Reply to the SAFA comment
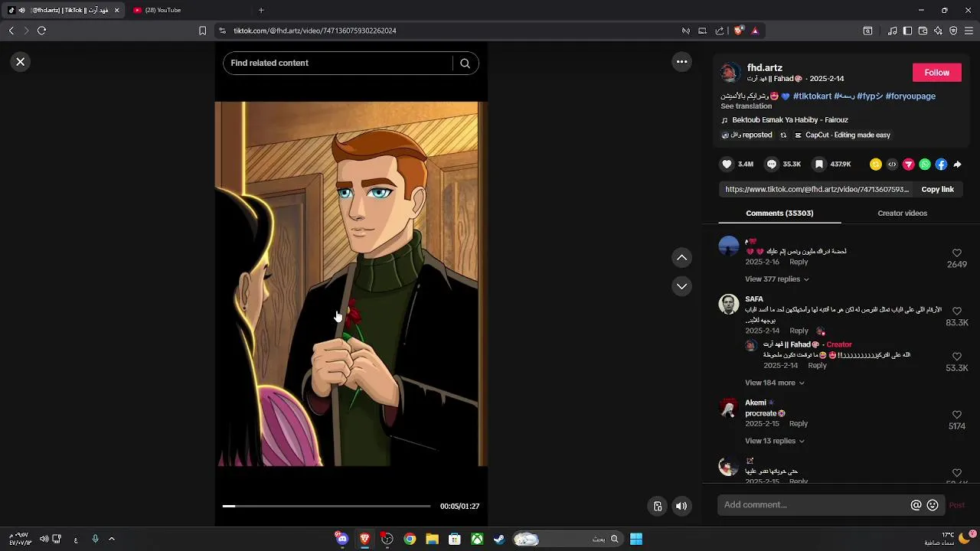 [799, 331]
